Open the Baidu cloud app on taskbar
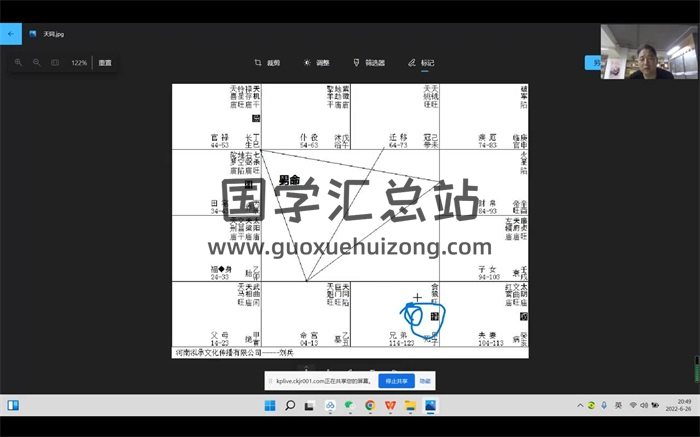This screenshot has width=700, height=437. [330, 405]
